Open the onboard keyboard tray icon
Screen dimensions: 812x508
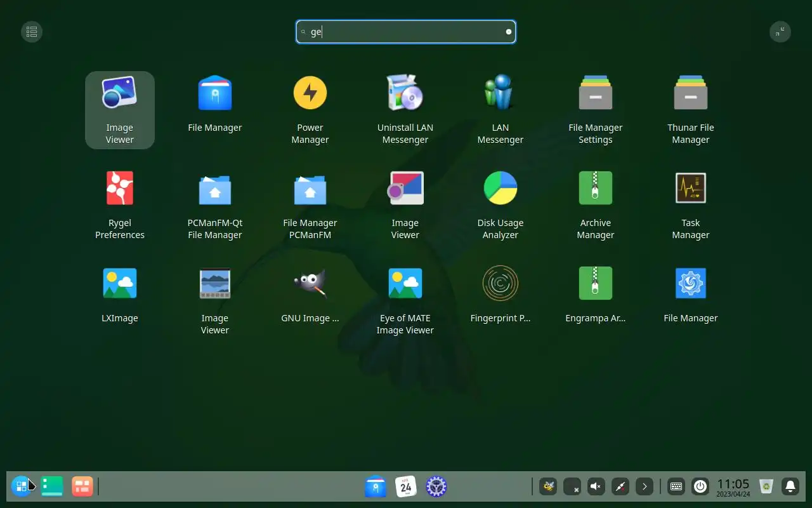coord(676,486)
